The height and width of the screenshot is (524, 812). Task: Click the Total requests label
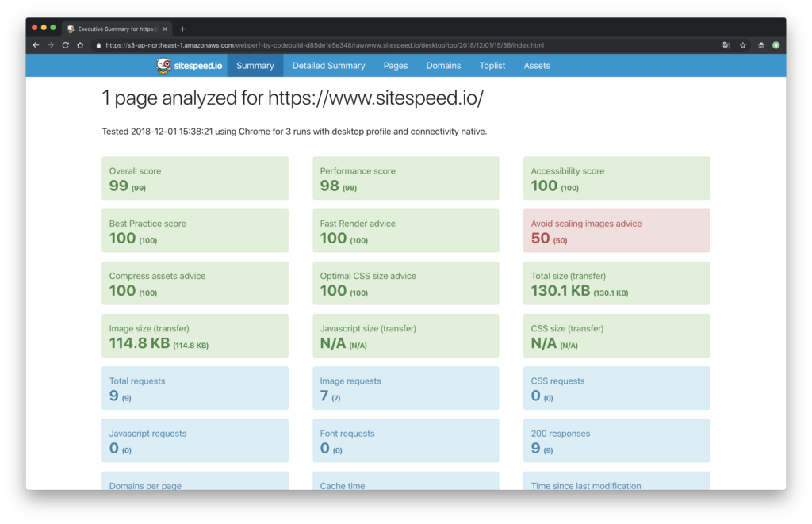pyautogui.click(x=136, y=381)
